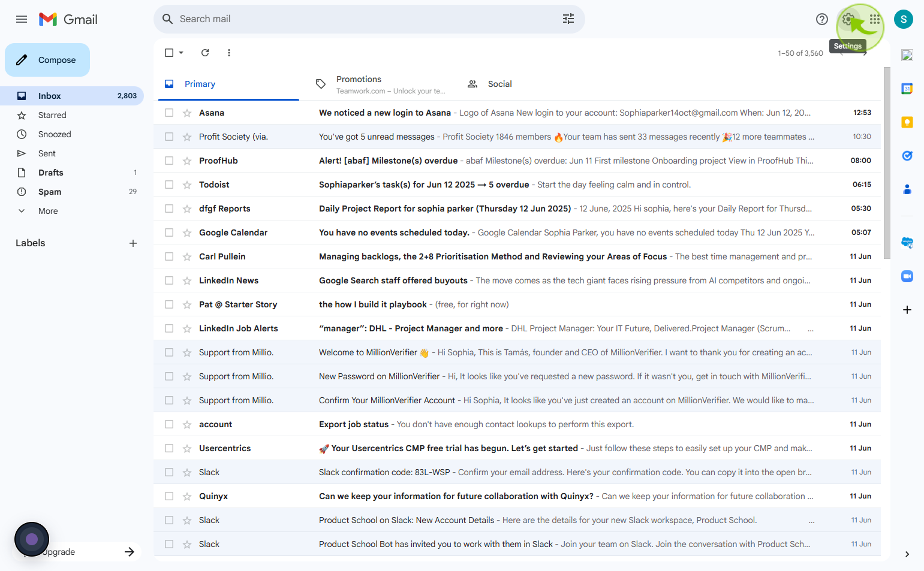Open Zoom add-on in side panel

907,276
